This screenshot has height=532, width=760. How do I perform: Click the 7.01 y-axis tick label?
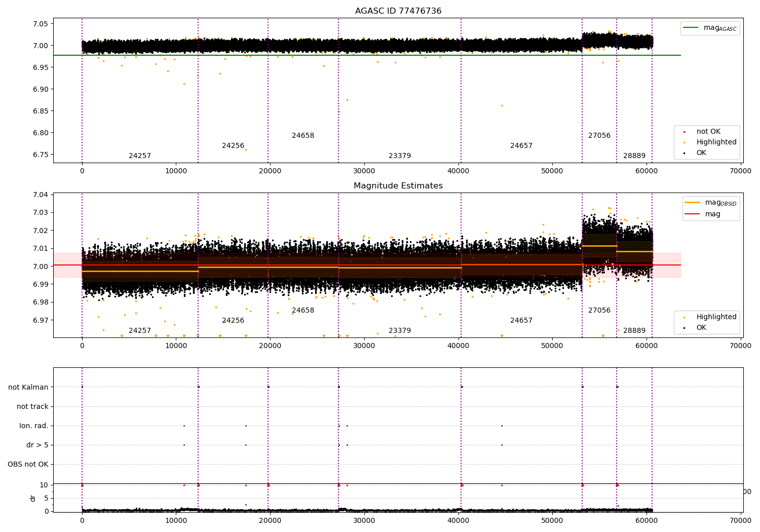(41, 248)
